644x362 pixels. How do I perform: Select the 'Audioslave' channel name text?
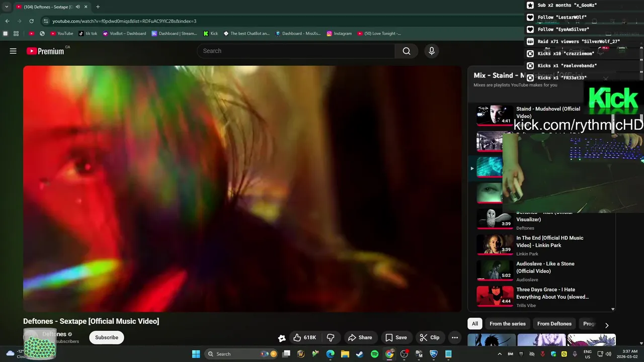pos(527,280)
